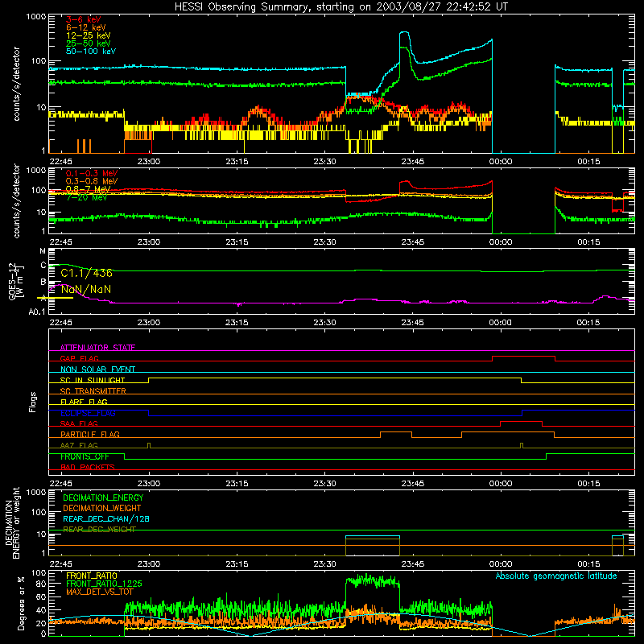644x644 pixels.
Task: Click the cyan REAR_DEC_CHAN step near 00:20
Action: 617,536
